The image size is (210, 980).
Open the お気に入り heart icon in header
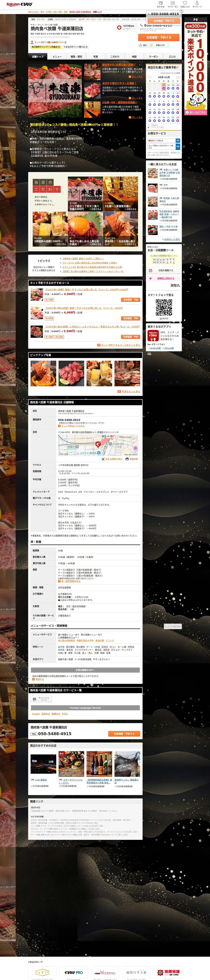[185, 4]
